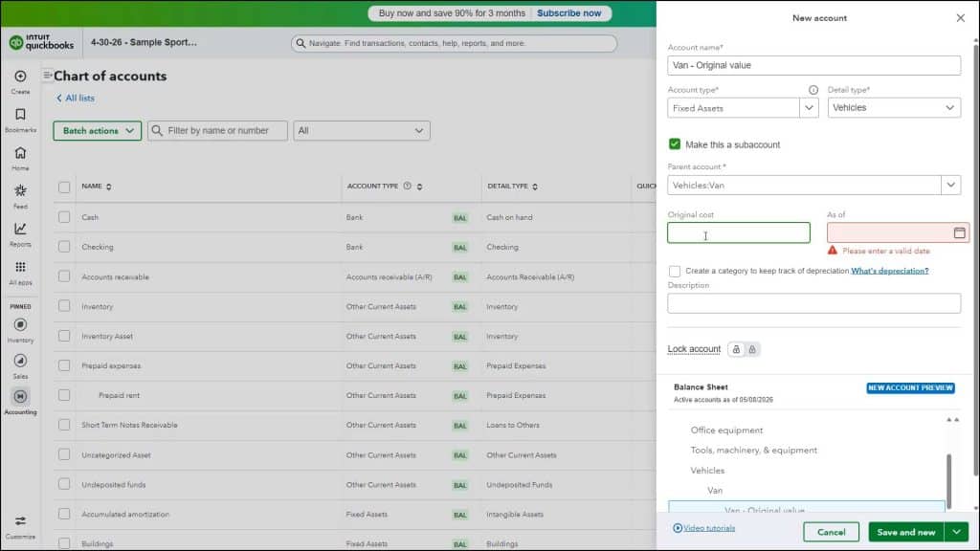Viewport: 980px width, 551px height.
Task: Click the Account Type column help icon
Action: 407,187
